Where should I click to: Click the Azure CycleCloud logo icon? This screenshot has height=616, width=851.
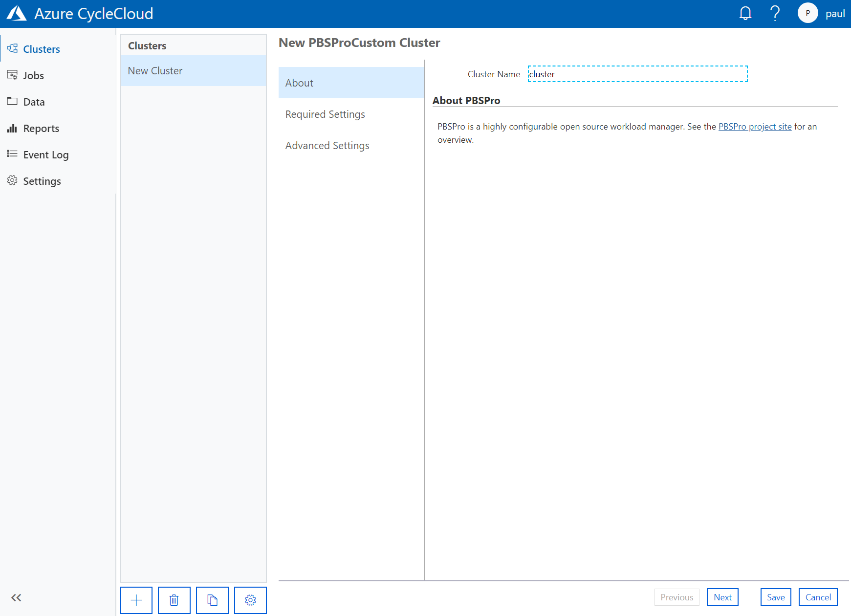pyautogui.click(x=17, y=13)
